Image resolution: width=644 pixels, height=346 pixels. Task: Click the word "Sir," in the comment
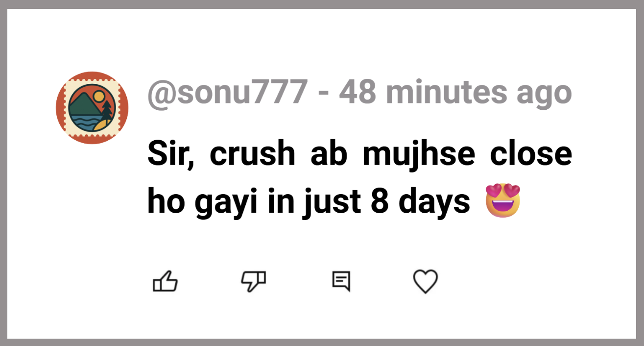click(170, 154)
